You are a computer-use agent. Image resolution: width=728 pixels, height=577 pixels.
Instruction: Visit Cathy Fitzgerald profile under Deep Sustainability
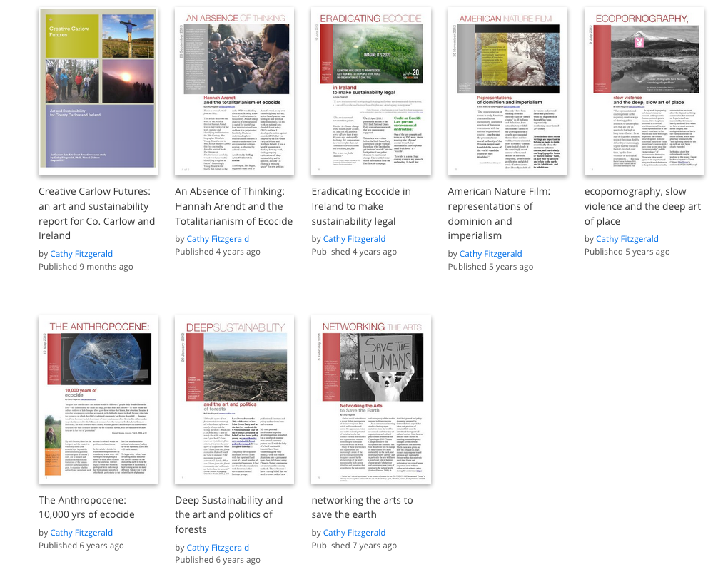pos(218,547)
